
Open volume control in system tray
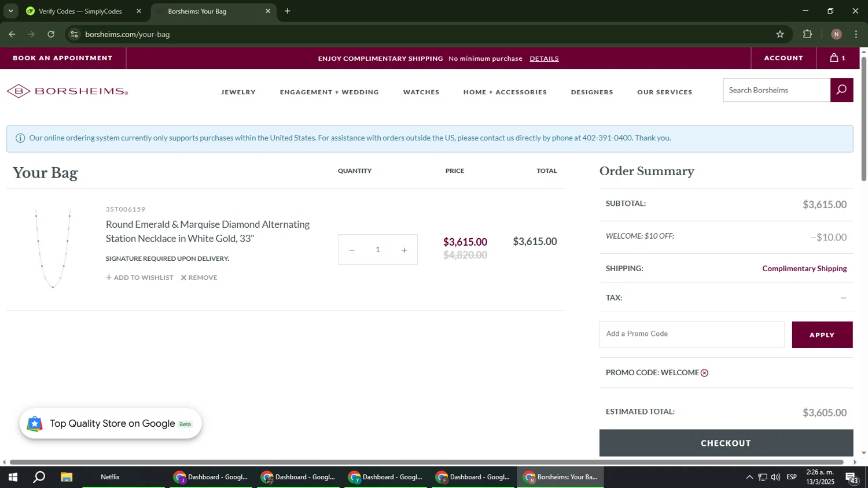tap(775, 477)
